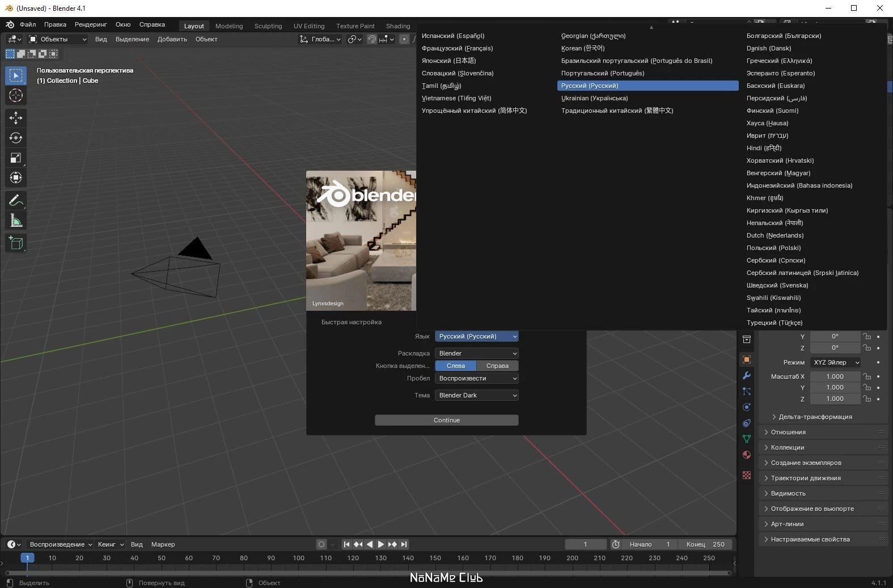Open the Modifiers wrench properties tab

747,375
